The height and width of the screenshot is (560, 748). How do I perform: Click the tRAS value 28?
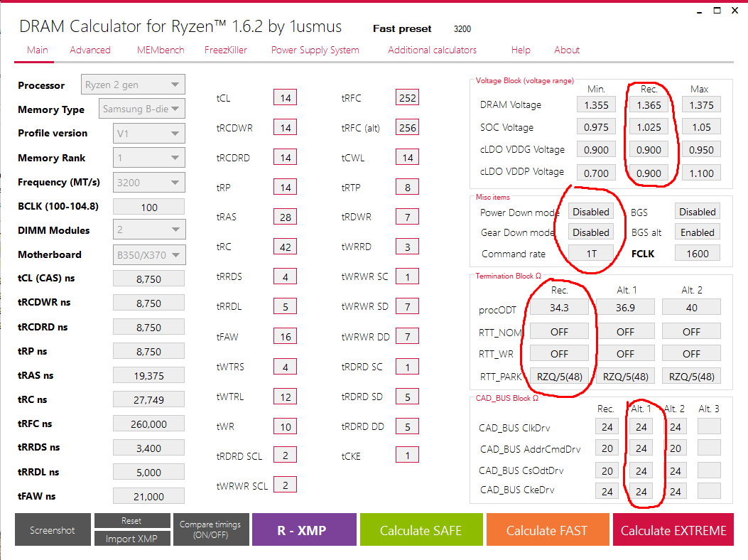[x=286, y=217]
